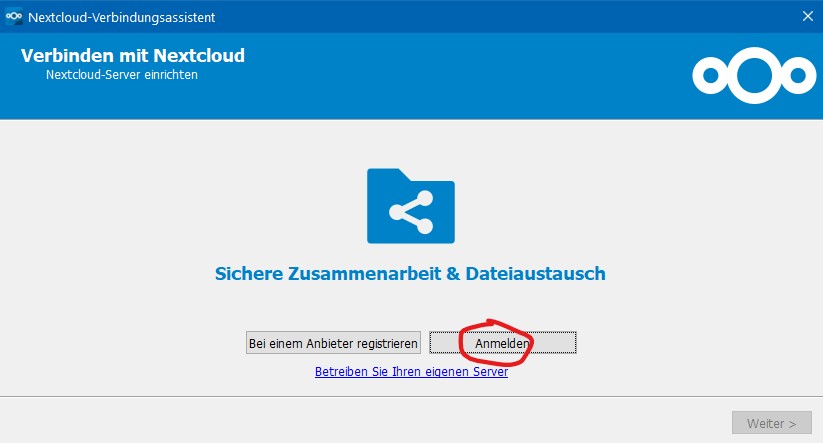The height and width of the screenshot is (443, 823).
Task: Click the Nextcloud logo in blue header
Action: tap(754, 76)
